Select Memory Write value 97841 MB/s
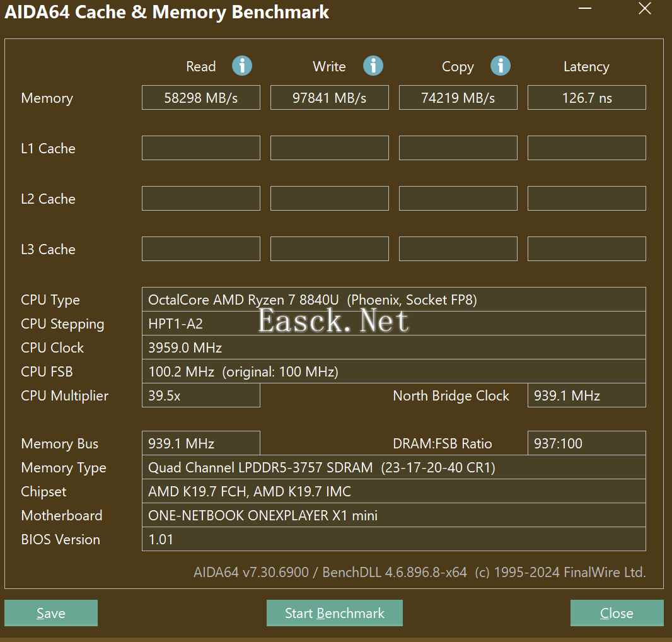Screen dimensions: 672x642 click(x=330, y=98)
